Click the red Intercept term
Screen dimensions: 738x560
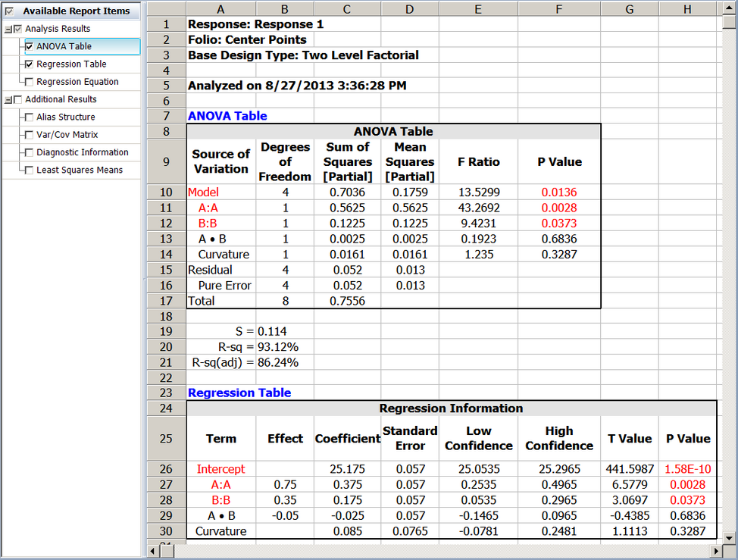pos(220,469)
